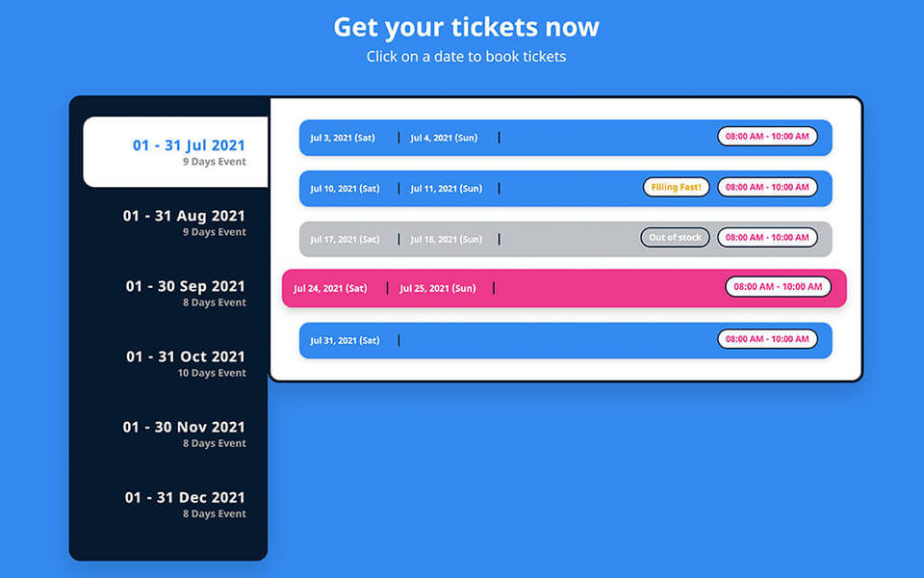924x578 pixels.
Task: Click the Filling Fast! badge
Action: [x=676, y=187]
